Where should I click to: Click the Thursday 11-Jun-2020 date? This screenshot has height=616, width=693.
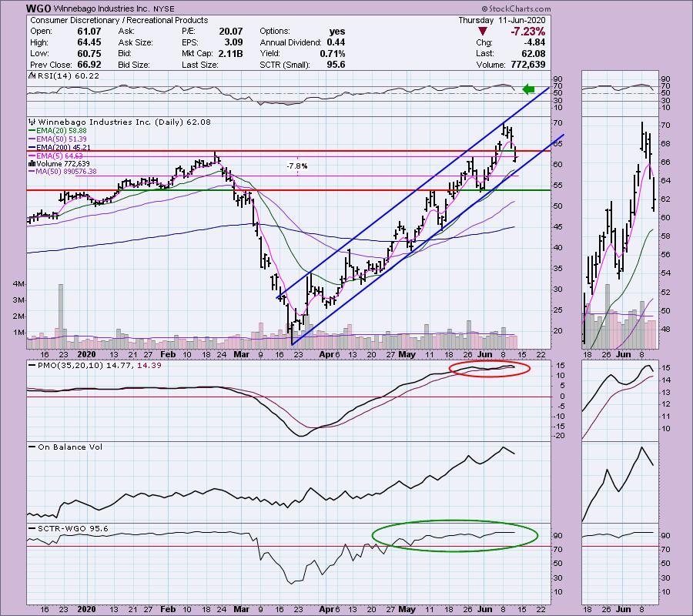click(501, 20)
